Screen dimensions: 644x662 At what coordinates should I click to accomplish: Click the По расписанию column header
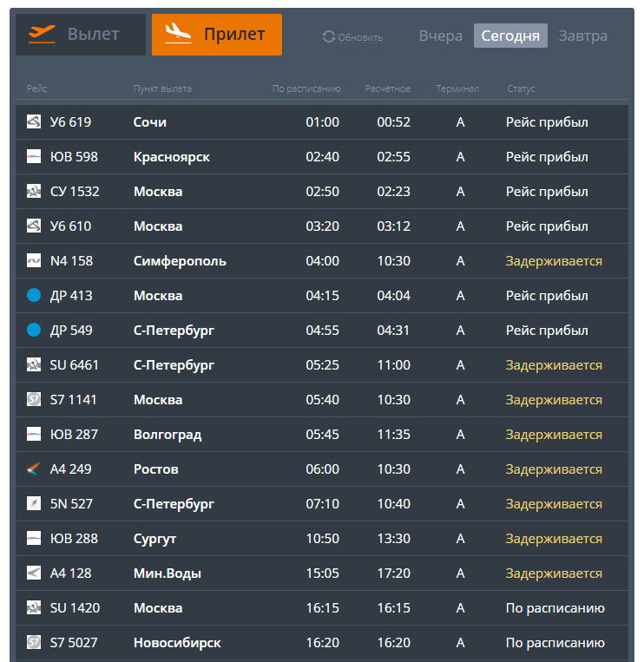pos(306,88)
